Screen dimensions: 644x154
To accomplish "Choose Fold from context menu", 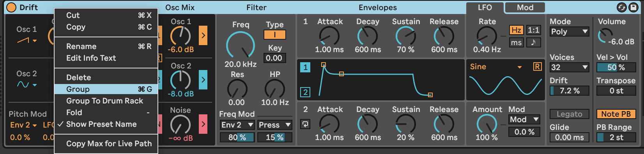I will tap(106, 112).
